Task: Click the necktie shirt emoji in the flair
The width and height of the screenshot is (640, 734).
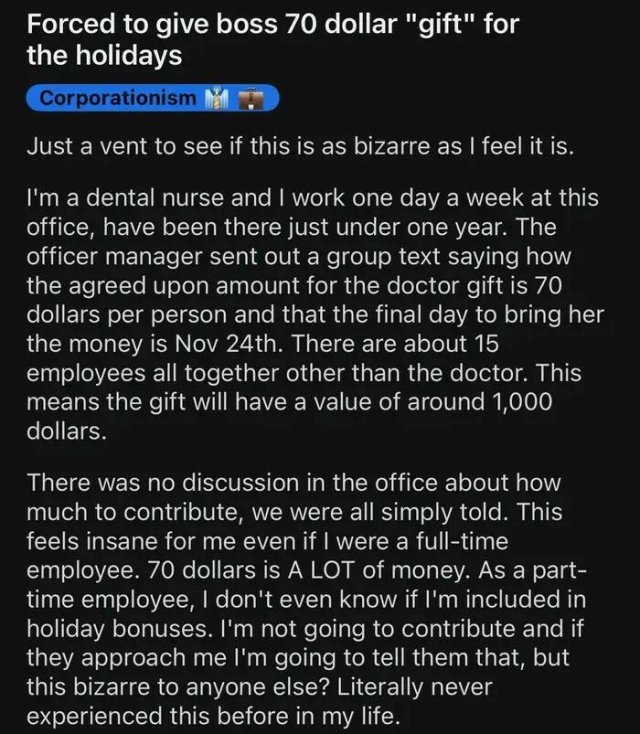Action: pyautogui.click(x=216, y=98)
